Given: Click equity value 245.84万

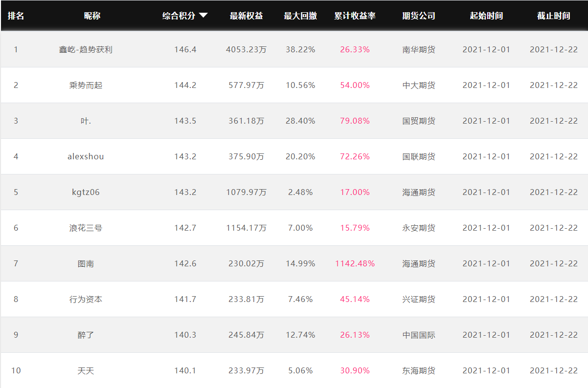Looking at the screenshot, I should (x=246, y=335).
